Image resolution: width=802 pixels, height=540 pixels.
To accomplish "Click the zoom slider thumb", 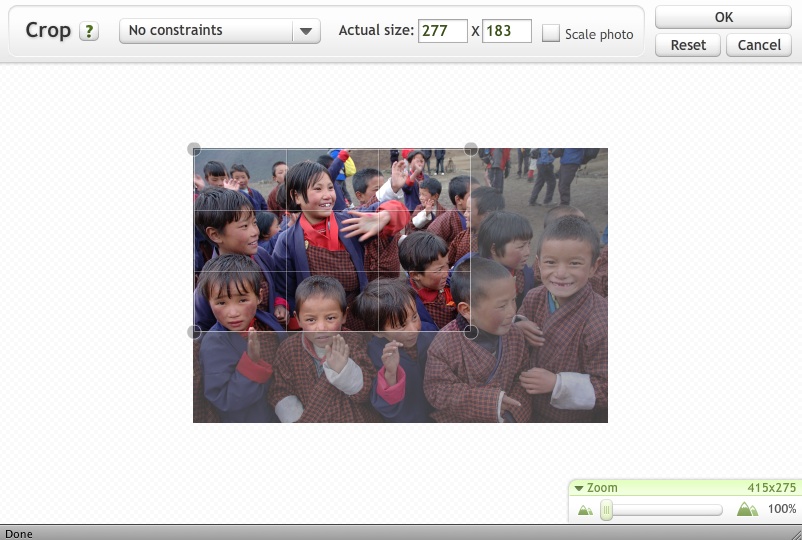I will click(606, 510).
